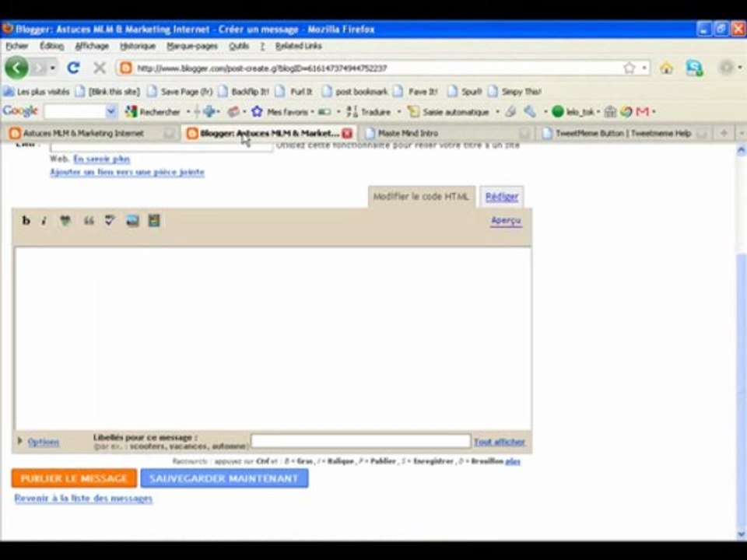Viewport: 747px width, 560px height.
Task: Switch to the TweetMeme Button Help tab
Action: [x=623, y=133]
